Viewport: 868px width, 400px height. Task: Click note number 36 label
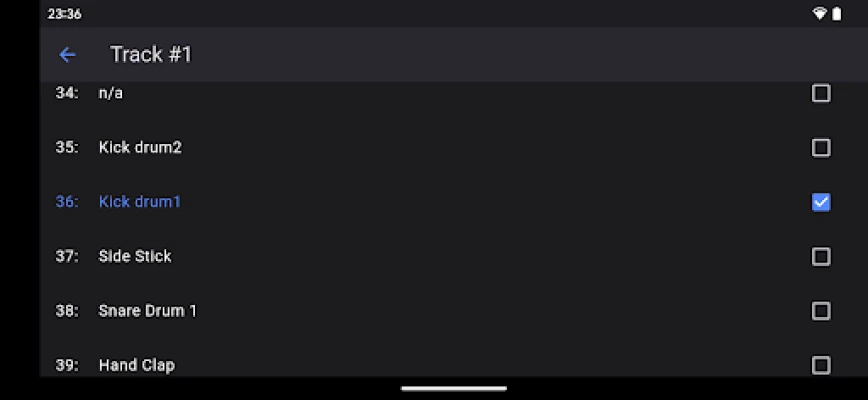pos(66,202)
